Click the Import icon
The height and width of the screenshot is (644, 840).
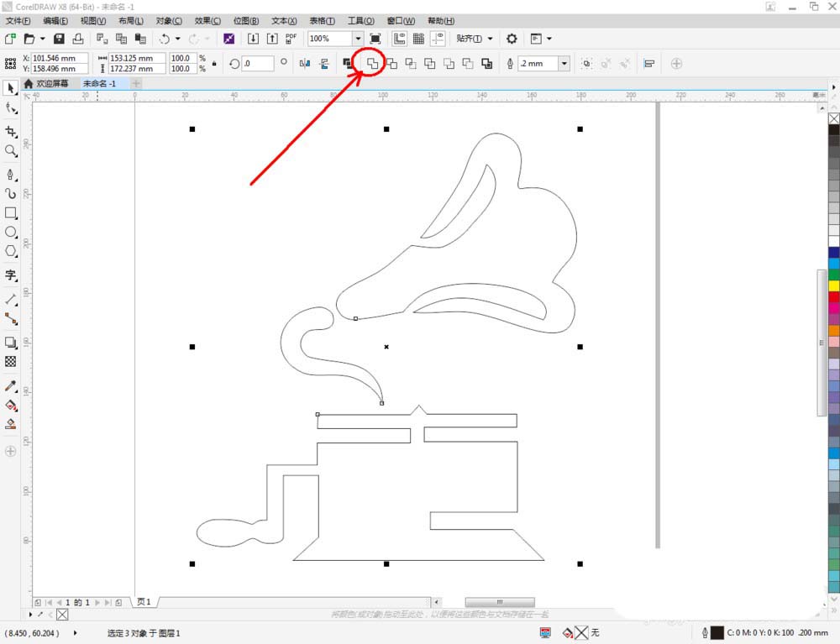(x=253, y=39)
